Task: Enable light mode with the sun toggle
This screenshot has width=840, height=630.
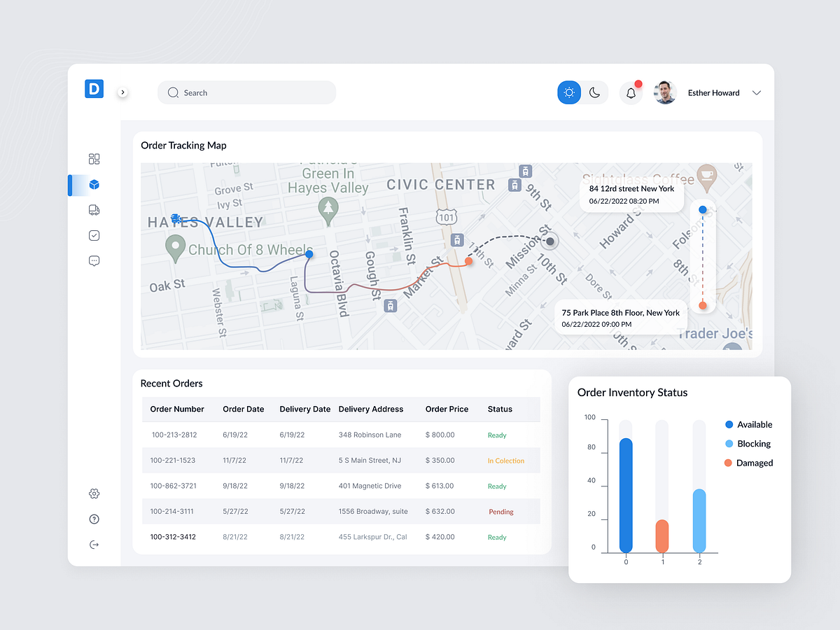Action: (569, 92)
